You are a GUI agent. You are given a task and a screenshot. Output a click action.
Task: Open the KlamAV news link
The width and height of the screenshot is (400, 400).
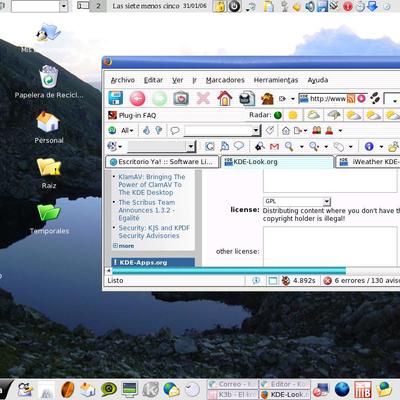point(152,185)
